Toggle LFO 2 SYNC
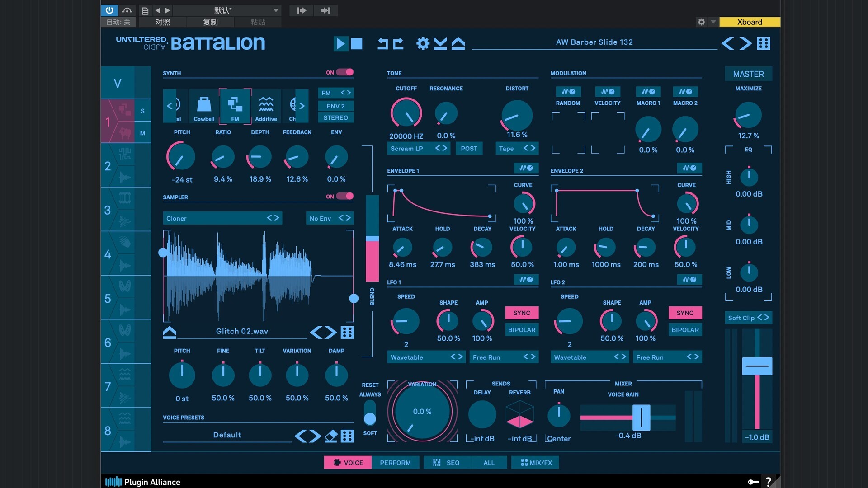 pyautogui.click(x=685, y=313)
